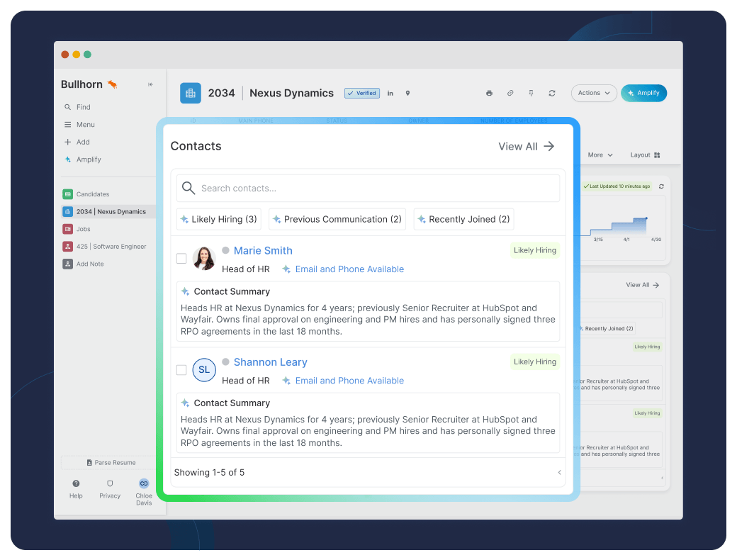Image resolution: width=737 pixels, height=560 pixels.
Task: Click the pagination chevron beside Showing 1-5 of 5
Action: (559, 473)
